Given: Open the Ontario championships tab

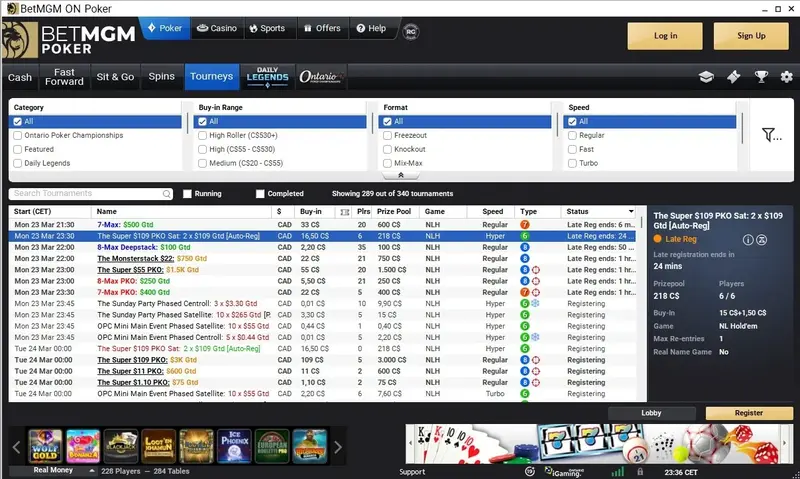Looking at the screenshot, I should pyautogui.click(x=321, y=77).
